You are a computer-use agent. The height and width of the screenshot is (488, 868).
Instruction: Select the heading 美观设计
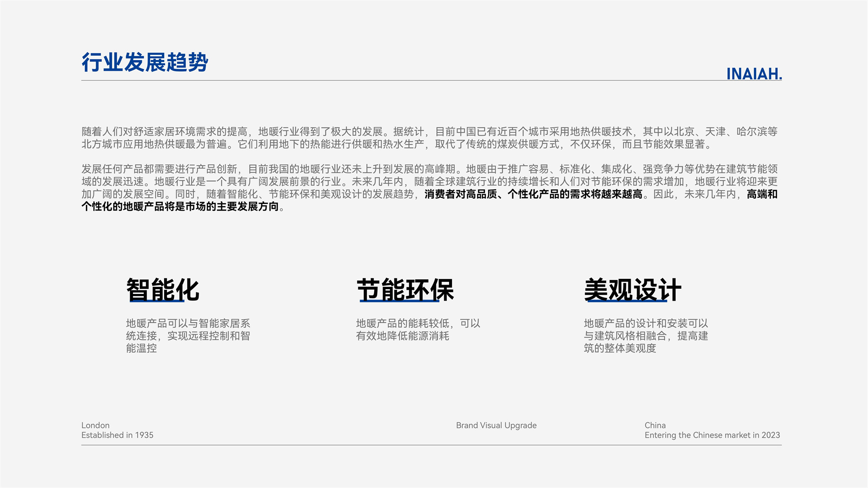633,290
